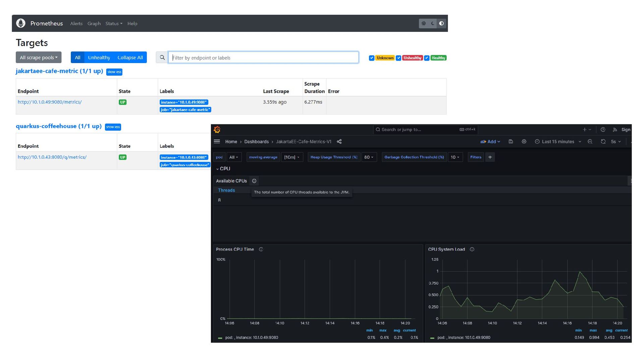The width and height of the screenshot is (644, 362).
Task: Open the quarkus-coffeehouse pool heading link
Action: [59, 126]
